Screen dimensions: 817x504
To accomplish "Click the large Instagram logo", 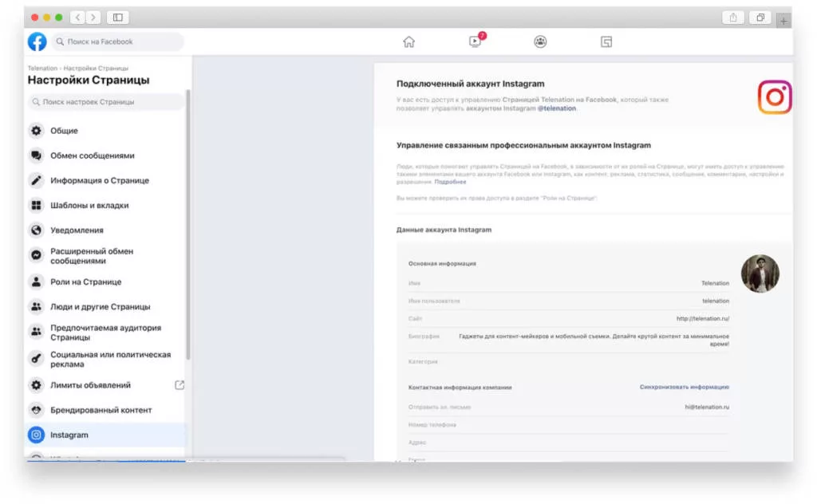I will point(774,96).
